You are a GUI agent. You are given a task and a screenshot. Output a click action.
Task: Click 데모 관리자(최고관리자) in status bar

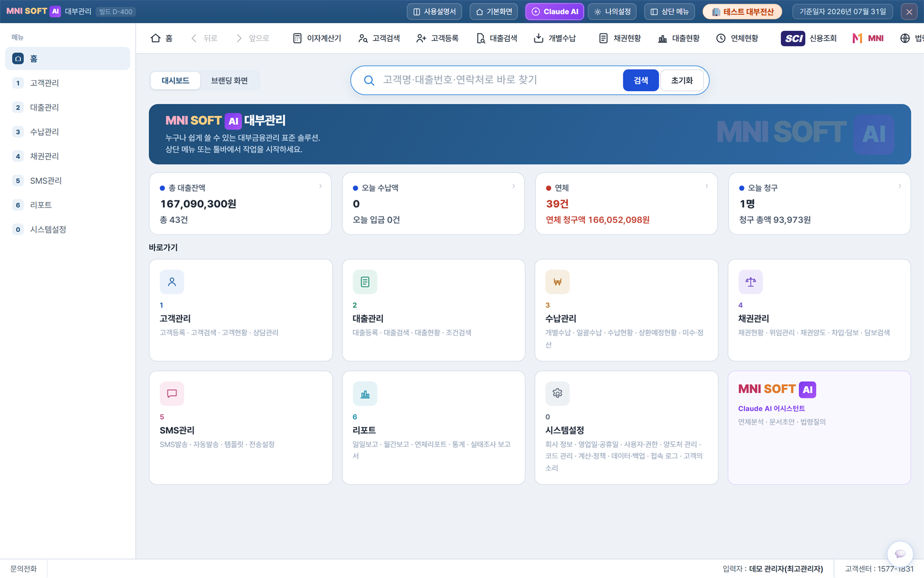786,569
